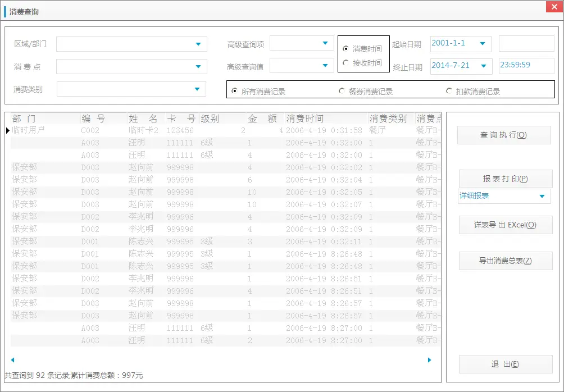Click the left navigation arrow below the table
564x392 pixels.
(12, 360)
